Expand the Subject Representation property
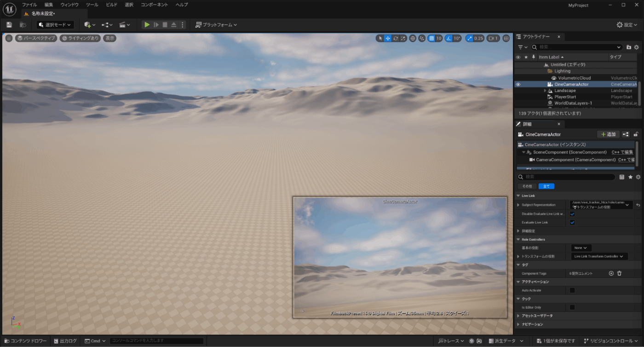The image size is (644, 347). point(518,205)
